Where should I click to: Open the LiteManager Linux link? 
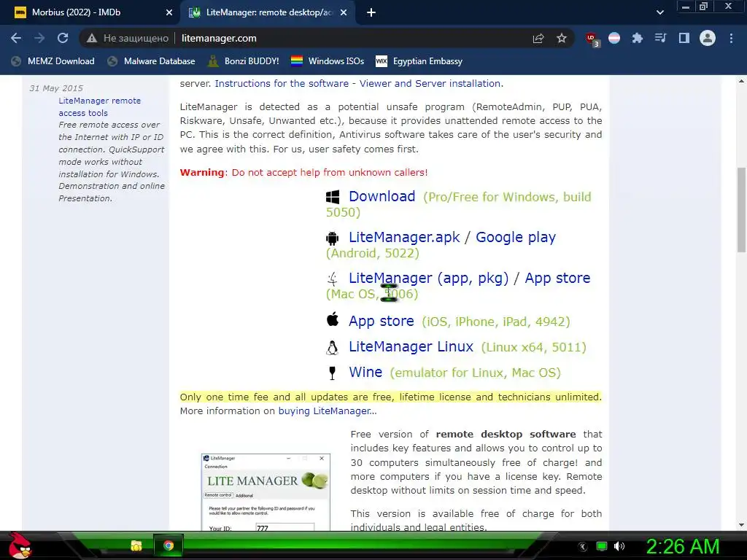411,346
